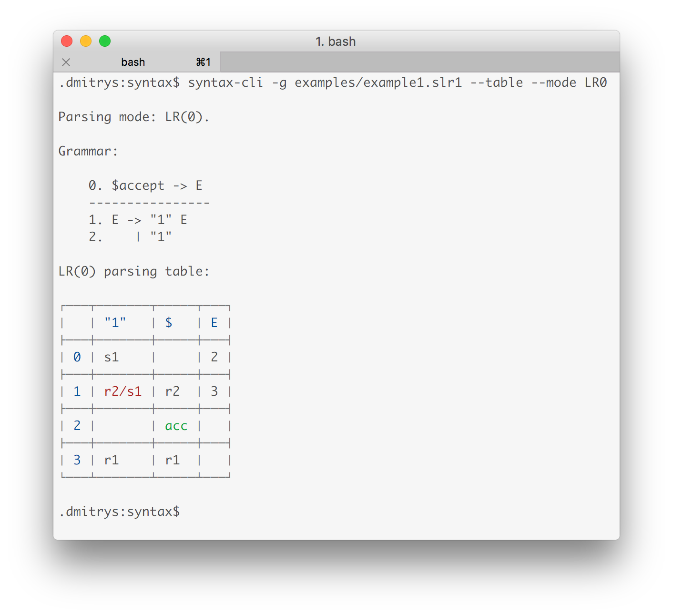The image size is (673, 616).
Task: Click state 0 row label
Action: tap(77, 357)
